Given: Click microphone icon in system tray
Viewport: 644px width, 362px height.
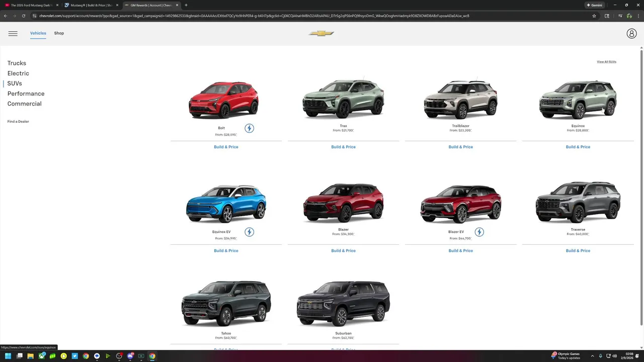Looking at the screenshot, I should click(600, 356).
